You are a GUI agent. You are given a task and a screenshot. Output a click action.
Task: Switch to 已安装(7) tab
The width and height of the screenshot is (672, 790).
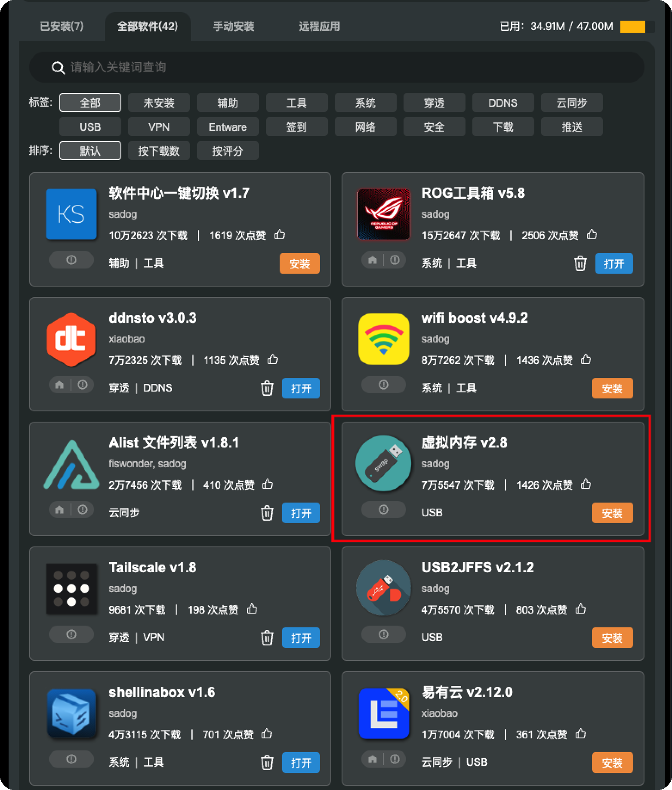[x=62, y=27]
